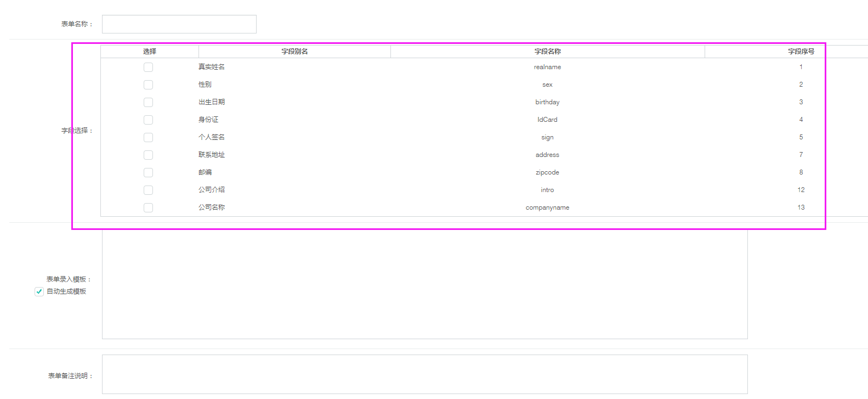The height and width of the screenshot is (399, 868).
Task: Click the 字段序号 column header
Action: pos(801,52)
